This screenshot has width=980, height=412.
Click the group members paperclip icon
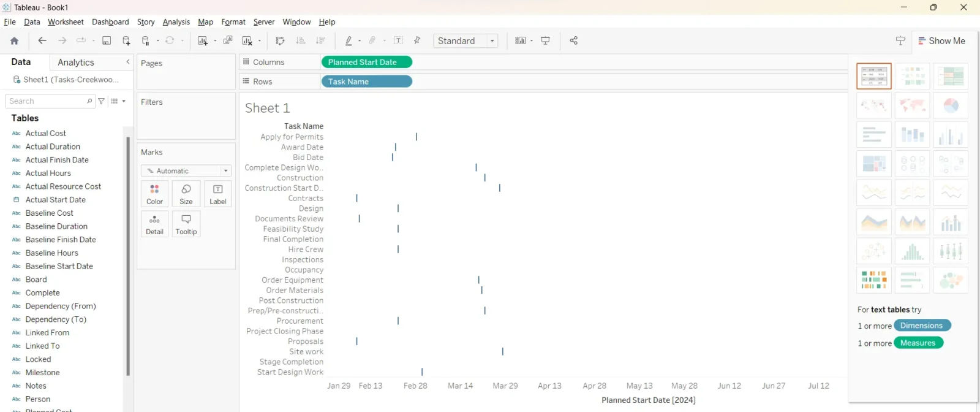[x=372, y=40]
